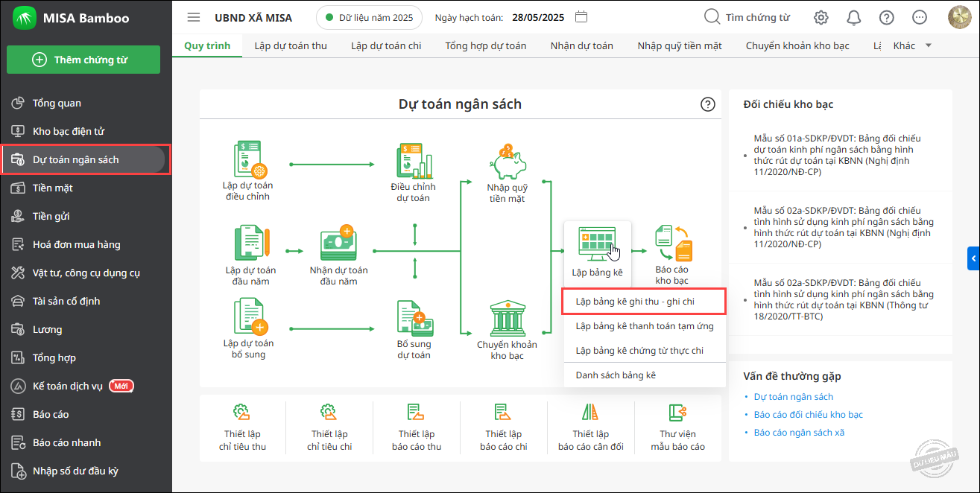Select Danh sách bảng kê
Screen dimensions: 980x493
tap(645, 375)
